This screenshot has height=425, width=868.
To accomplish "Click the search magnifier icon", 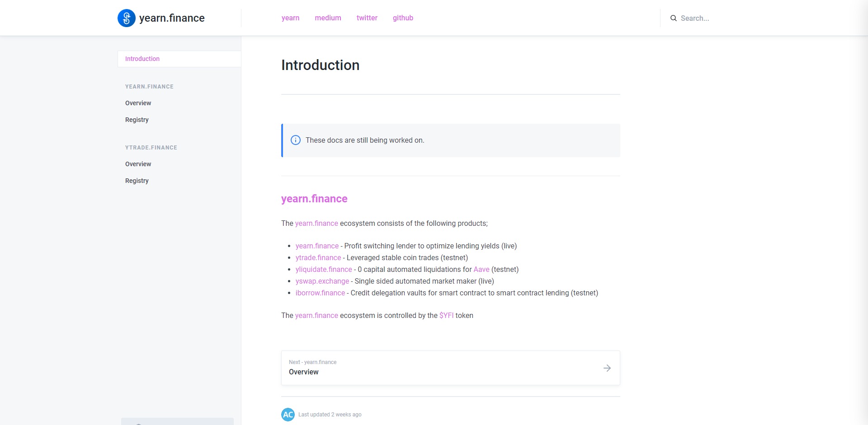I will tap(674, 18).
